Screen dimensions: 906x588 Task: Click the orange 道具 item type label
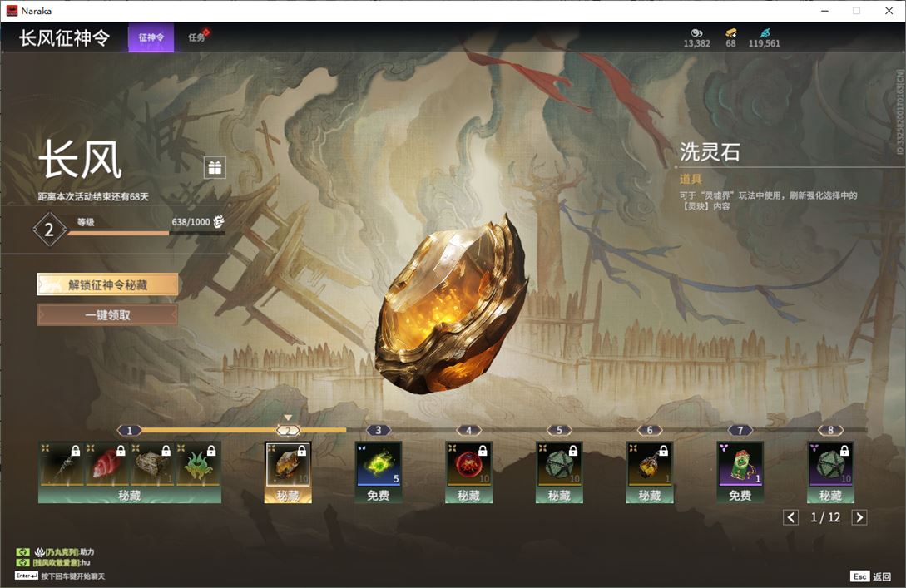click(691, 179)
